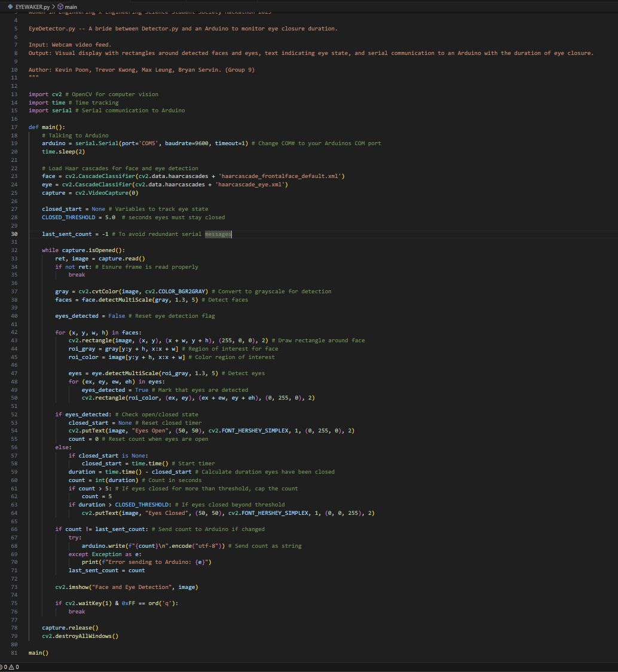Click 'face.detectMultiScale' on line 38

[x=117, y=300]
